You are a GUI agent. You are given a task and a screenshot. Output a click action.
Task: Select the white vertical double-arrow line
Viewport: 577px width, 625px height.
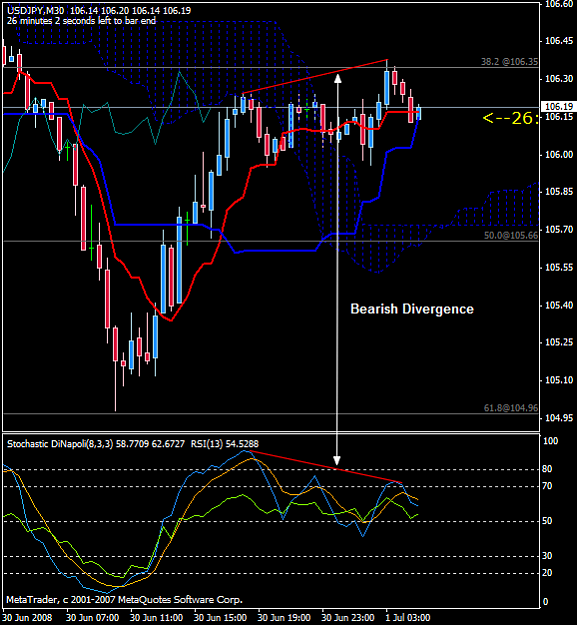pos(337,269)
